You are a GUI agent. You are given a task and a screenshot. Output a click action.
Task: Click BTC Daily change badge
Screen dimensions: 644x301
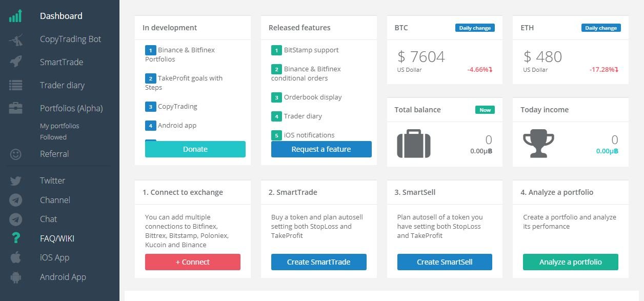click(475, 28)
